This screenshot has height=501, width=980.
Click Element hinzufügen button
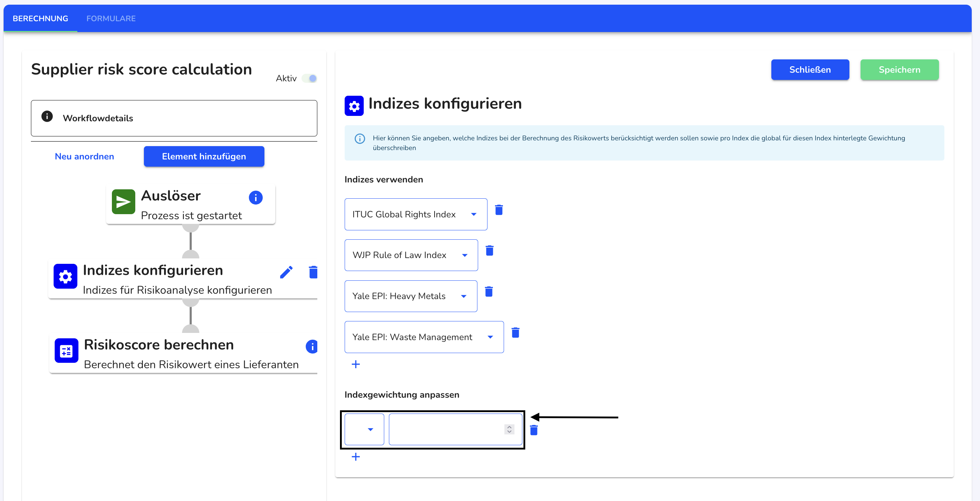204,157
